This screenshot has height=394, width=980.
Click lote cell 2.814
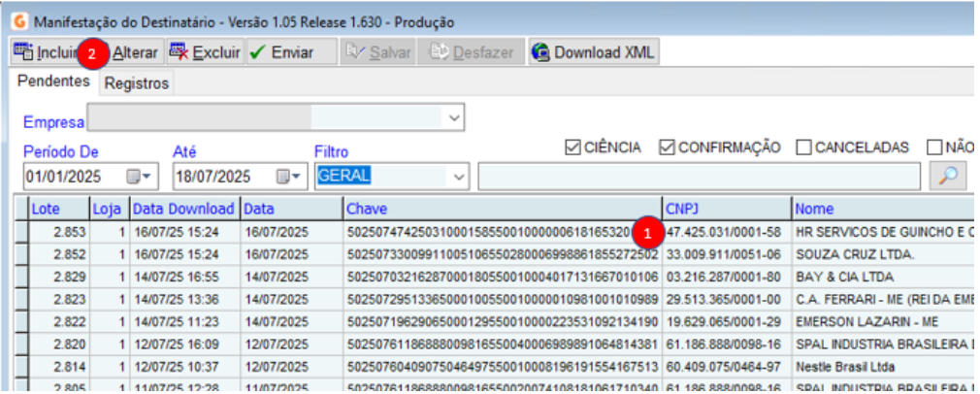[x=59, y=367]
